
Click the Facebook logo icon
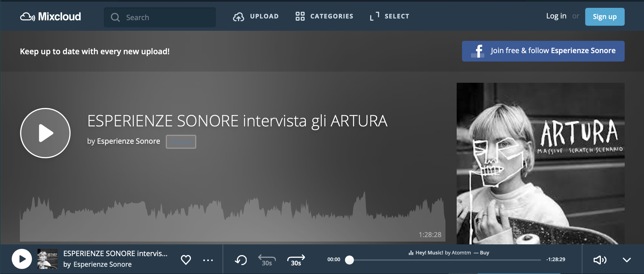[478, 51]
